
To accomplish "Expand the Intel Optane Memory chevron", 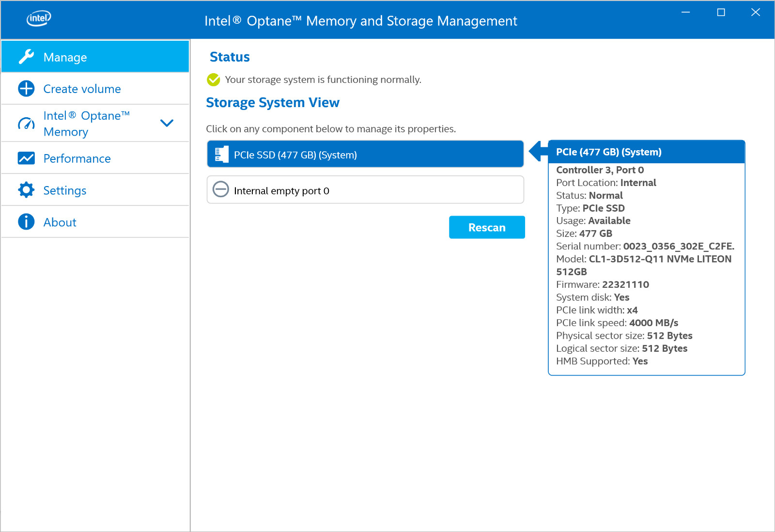I will pyautogui.click(x=167, y=123).
